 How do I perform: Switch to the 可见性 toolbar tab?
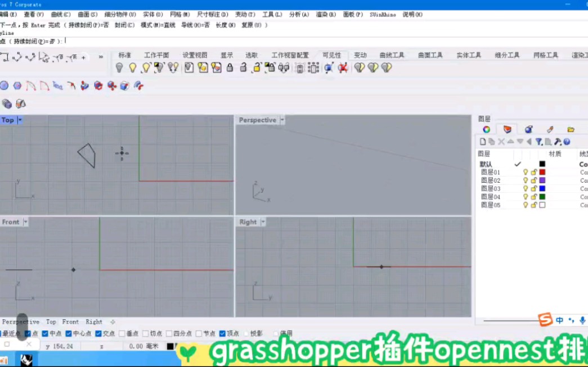pos(332,55)
